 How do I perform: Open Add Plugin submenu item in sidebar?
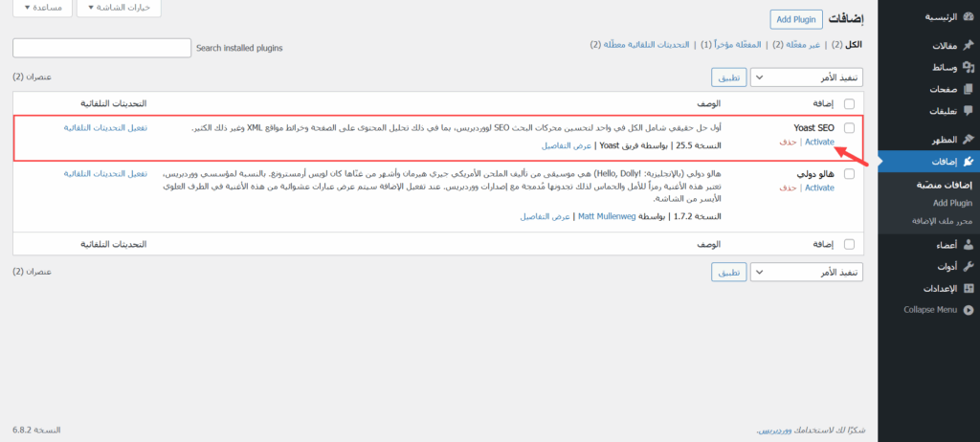click(953, 203)
